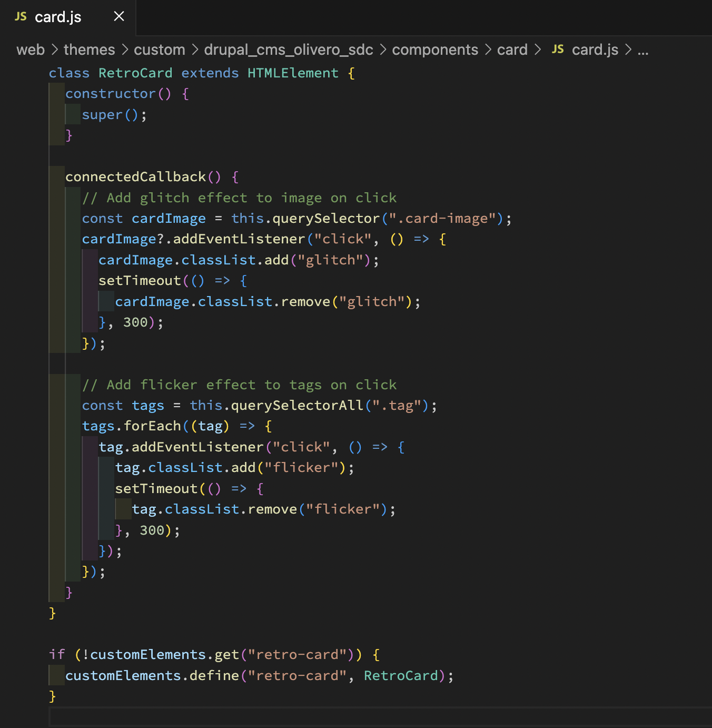Viewport: 712px width, 728px height.
Task: Click 'if (!customElements.get' condition line
Action: click(214, 655)
